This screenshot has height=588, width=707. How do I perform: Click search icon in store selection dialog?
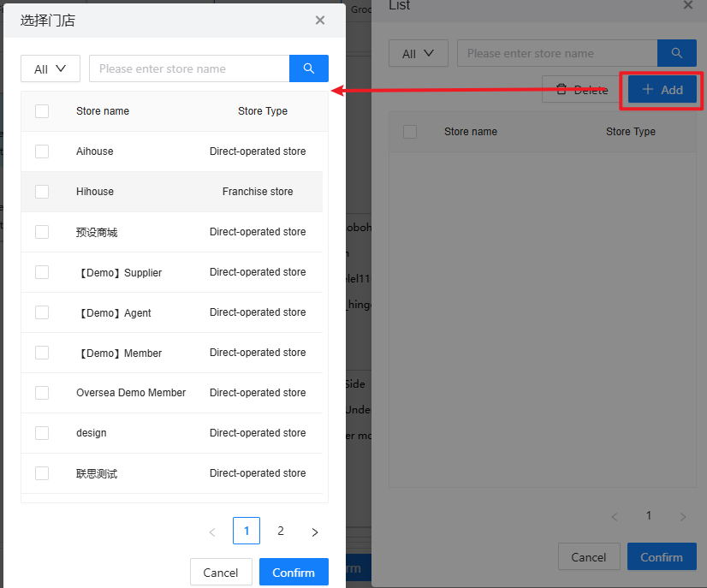click(x=309, y=68)
